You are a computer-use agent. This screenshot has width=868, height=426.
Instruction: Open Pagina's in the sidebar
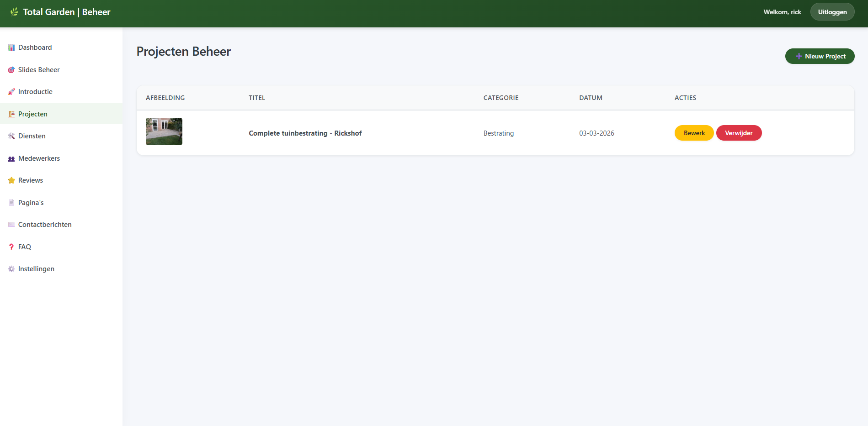point(61,203)
